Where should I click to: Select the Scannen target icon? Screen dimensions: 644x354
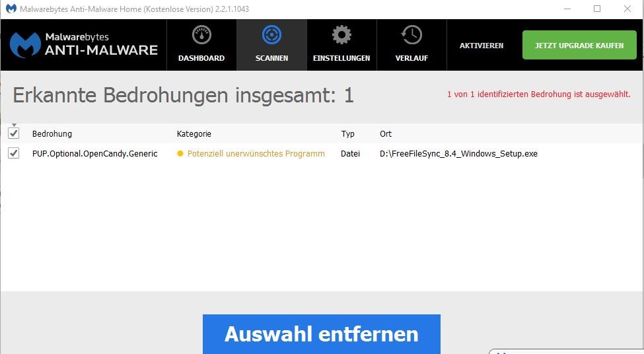(x=271, y=35)
